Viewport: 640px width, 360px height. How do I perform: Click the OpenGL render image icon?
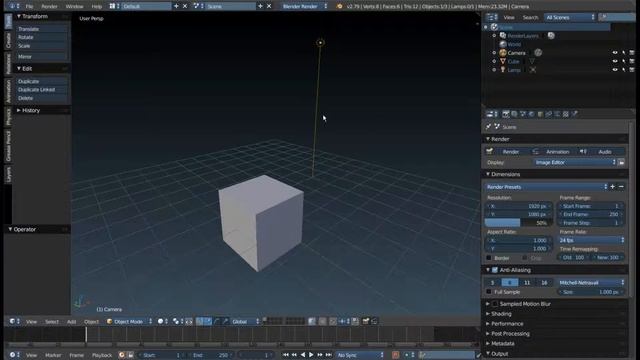366,322
